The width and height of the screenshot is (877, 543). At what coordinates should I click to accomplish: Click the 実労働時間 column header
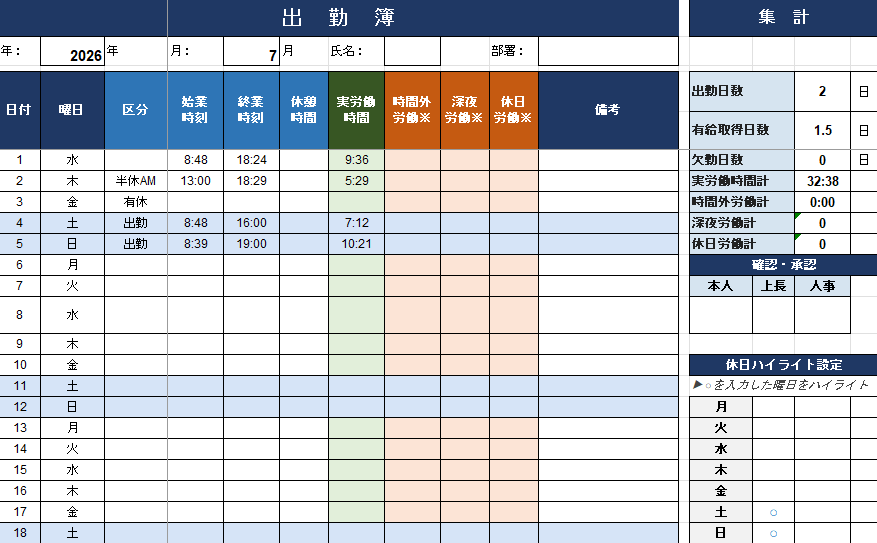pyautogui.click(x=356, y=110)
